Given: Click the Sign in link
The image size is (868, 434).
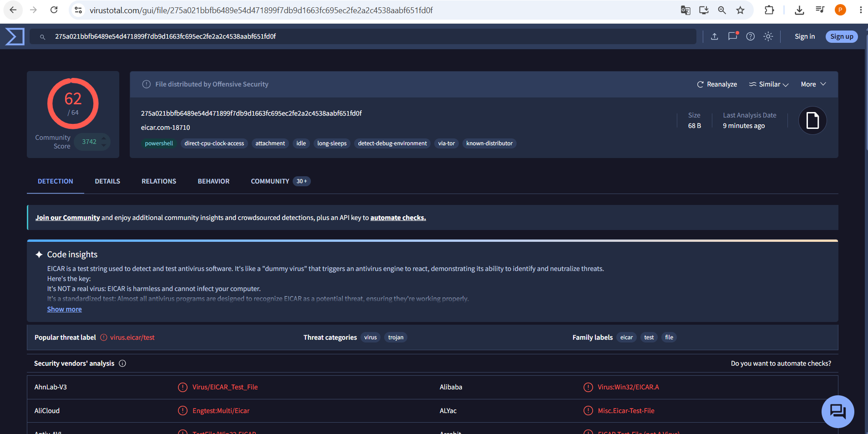Looking at the screenshot, I should click(x=805, y=36).
